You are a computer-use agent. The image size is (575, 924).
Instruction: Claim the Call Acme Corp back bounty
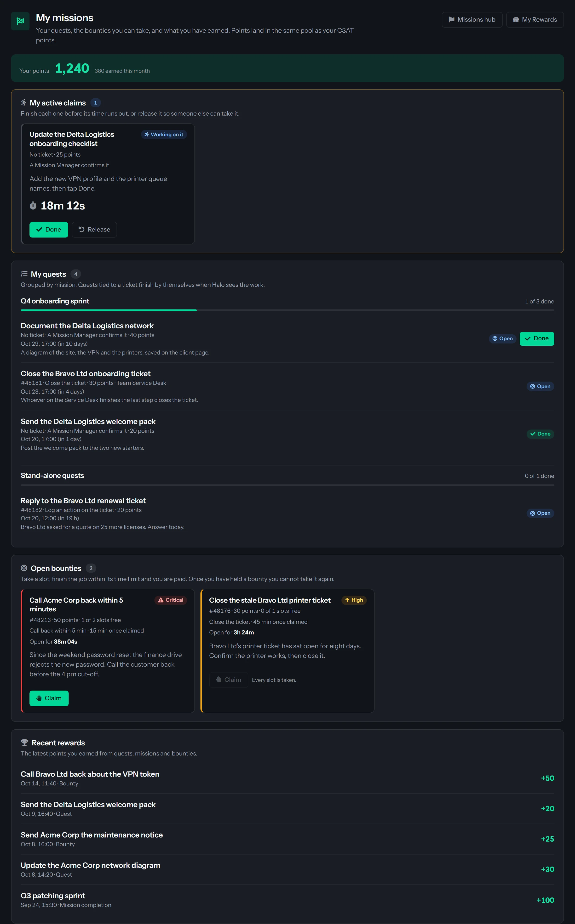tap(49, 698)
